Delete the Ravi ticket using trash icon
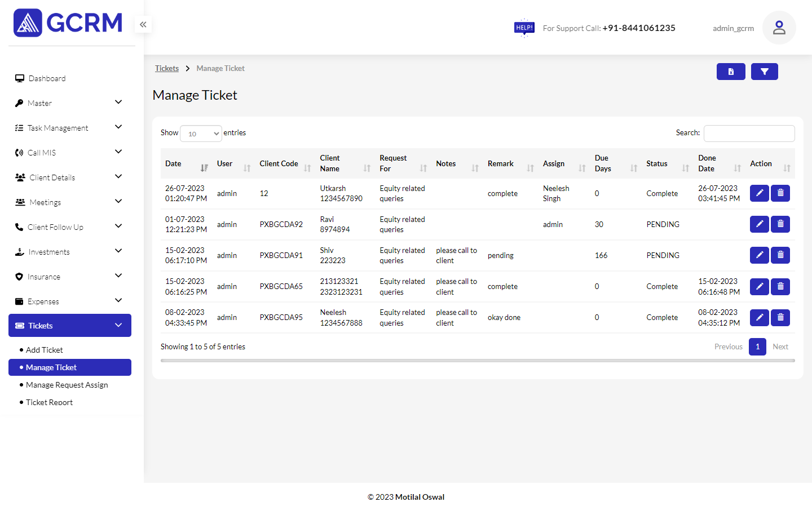Screen dimensions: 812x511 coord(780,224)
